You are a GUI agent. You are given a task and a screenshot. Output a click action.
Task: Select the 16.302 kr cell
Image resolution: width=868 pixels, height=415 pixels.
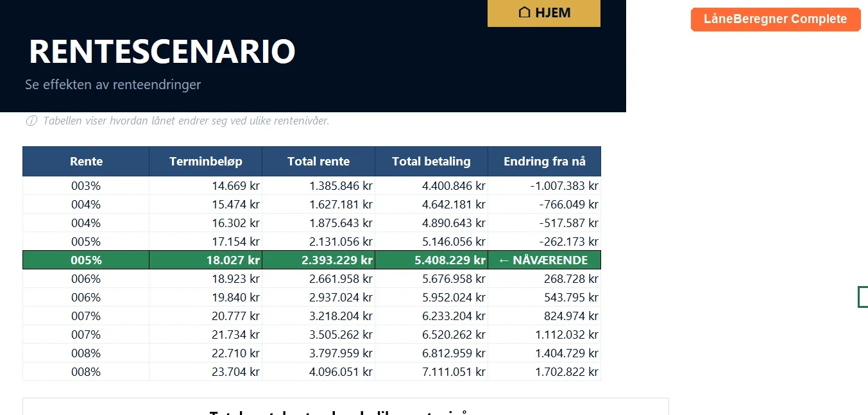(x=206, y=223)
